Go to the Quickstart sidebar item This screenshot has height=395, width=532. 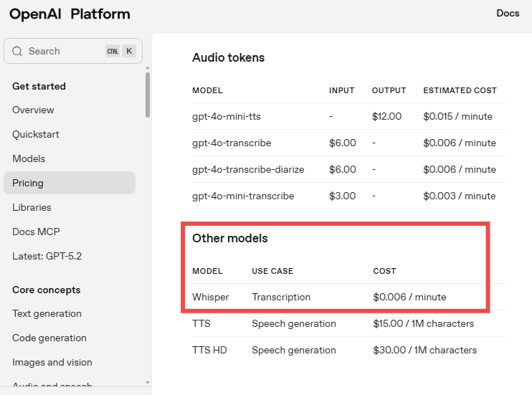tap(36, 134)
